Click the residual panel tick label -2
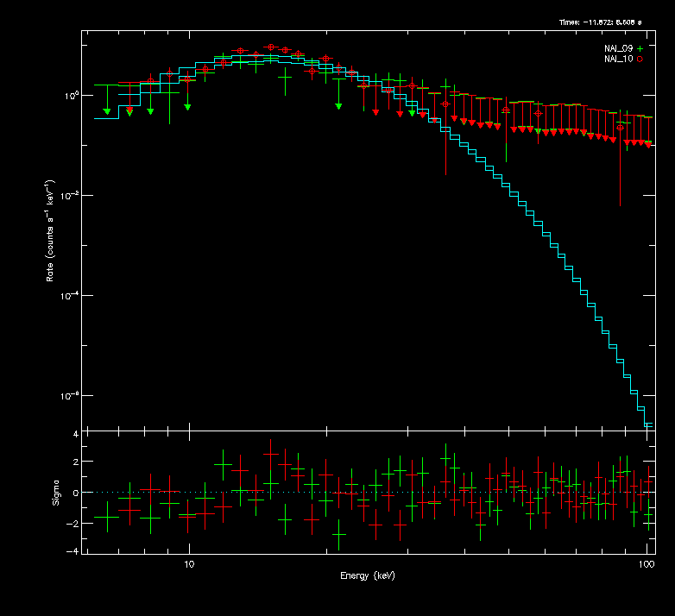675x616 pixels. pyautogui.click(x=74, y=523)
